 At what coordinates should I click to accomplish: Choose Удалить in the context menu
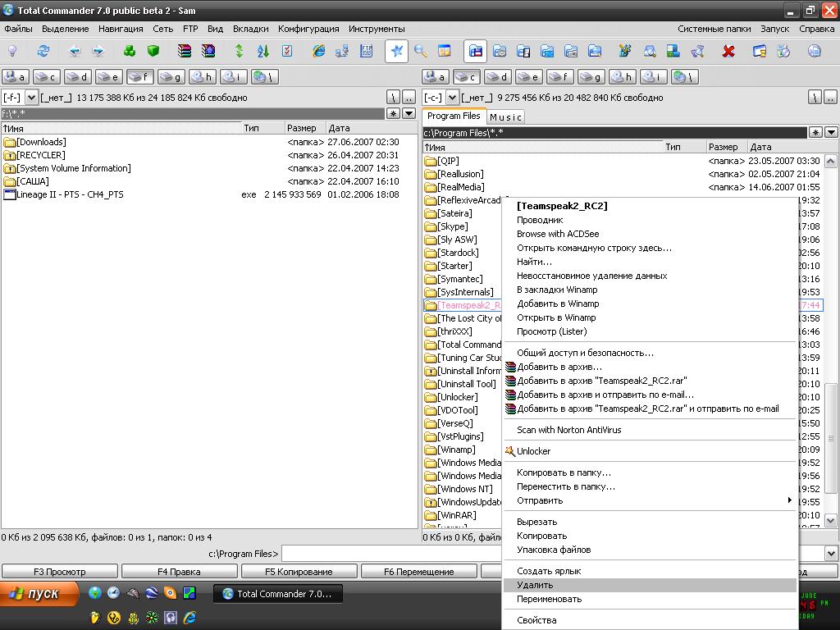tap(650, 585)
